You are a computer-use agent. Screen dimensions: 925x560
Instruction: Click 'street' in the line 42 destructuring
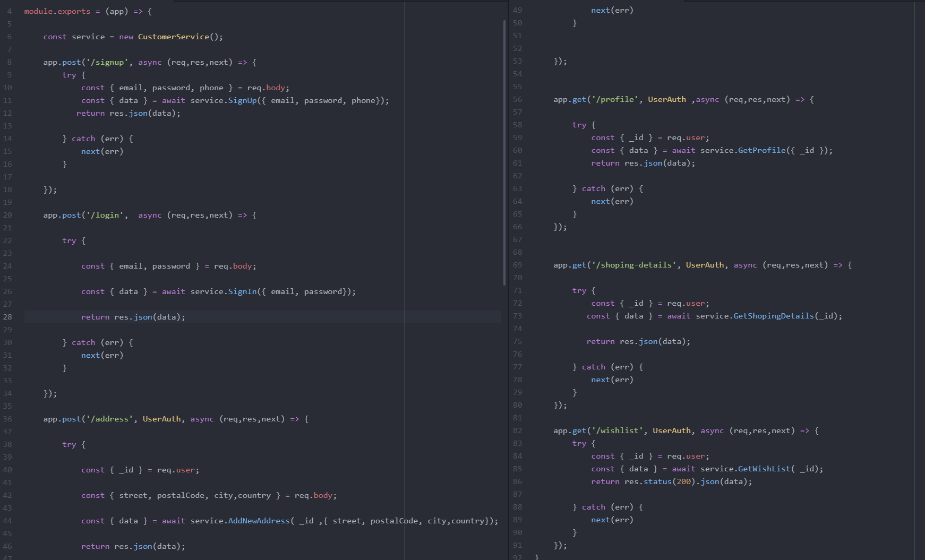click(x=133, y=495)
